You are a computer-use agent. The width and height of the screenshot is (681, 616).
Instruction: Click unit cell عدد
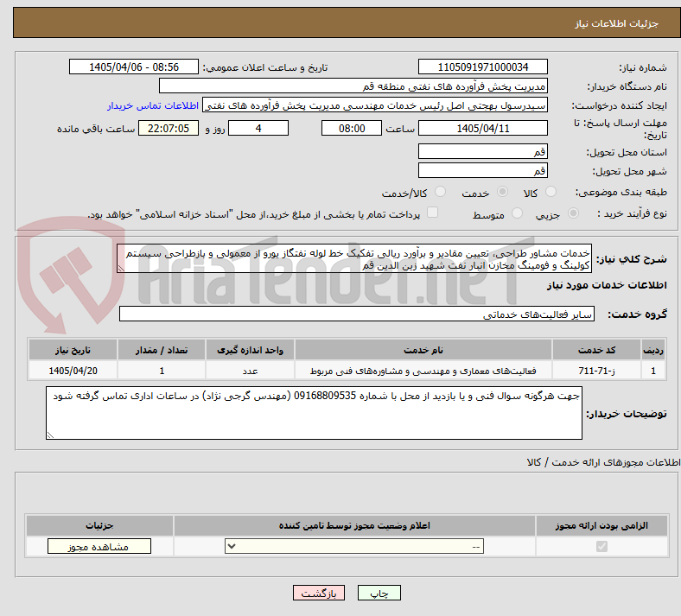[x=250, y=371]
